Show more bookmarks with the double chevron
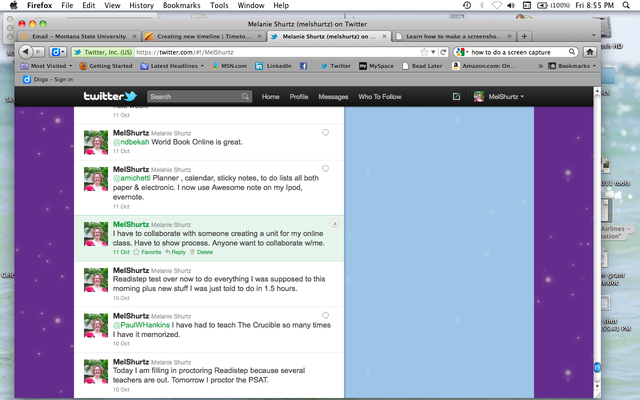Image resolution: width=640 pixels, height=400 pixels. (540, 66)
